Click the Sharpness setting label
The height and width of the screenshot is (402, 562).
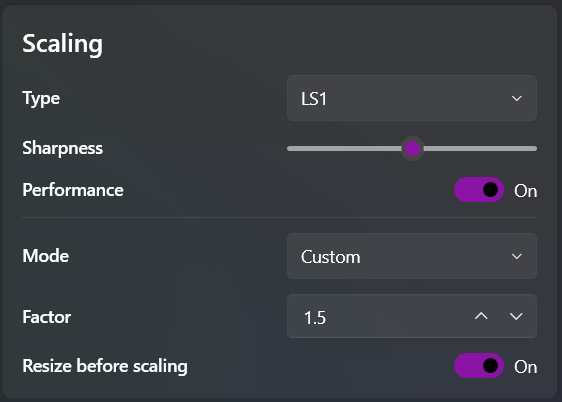click(x=62, y=148)
